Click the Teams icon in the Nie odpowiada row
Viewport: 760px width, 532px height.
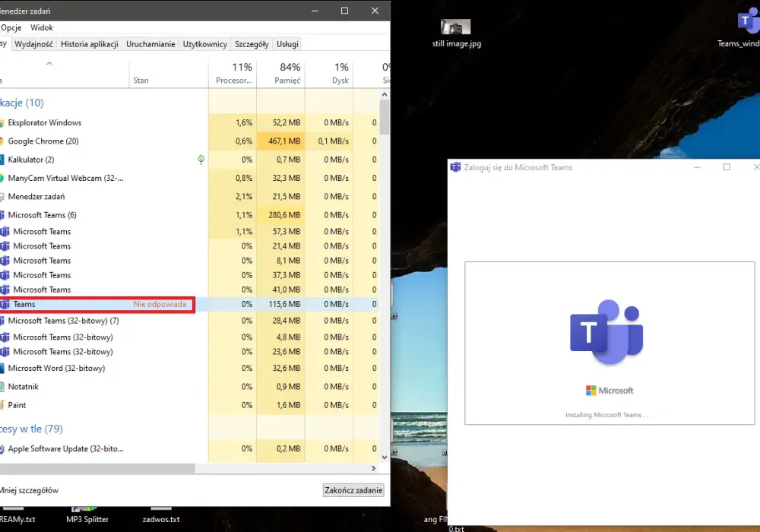(5, 304)
